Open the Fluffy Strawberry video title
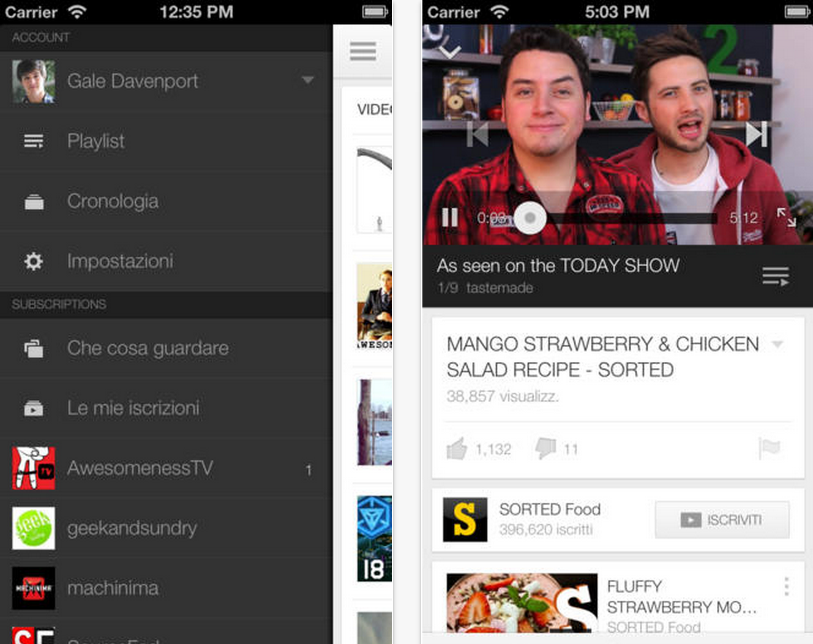This screenshot has width=813, height=644. coord(682,597)
